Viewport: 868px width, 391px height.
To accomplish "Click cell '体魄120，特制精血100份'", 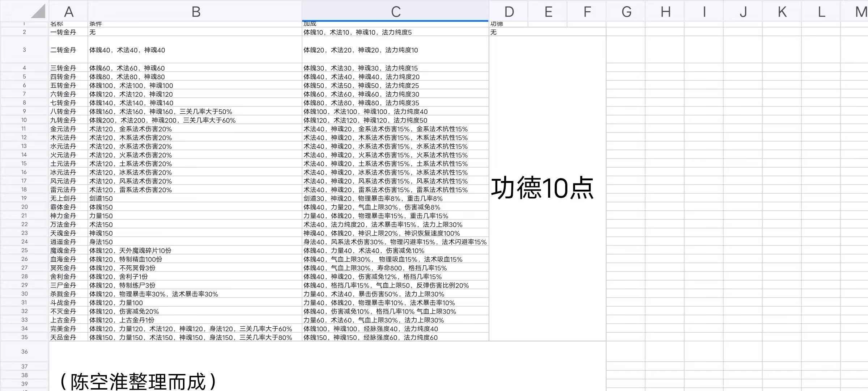I will point(195,259).
